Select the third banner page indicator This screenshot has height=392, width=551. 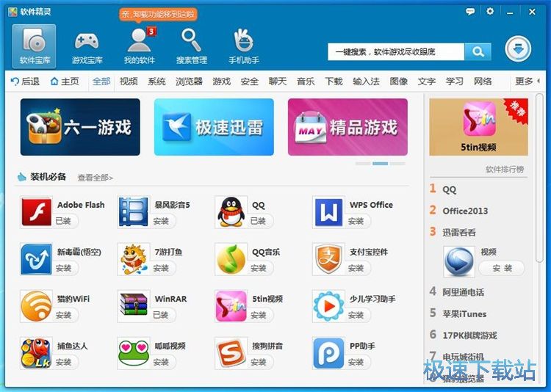click(x=397, y=164)
